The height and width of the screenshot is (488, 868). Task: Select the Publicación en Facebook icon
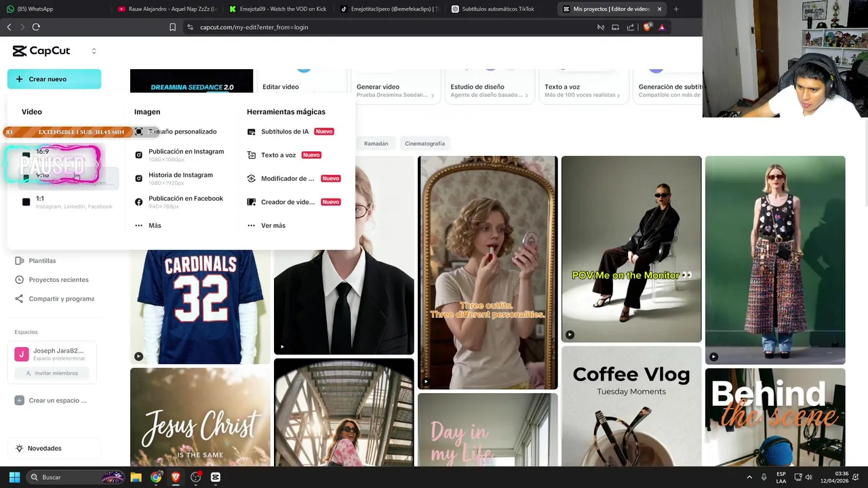139,202
